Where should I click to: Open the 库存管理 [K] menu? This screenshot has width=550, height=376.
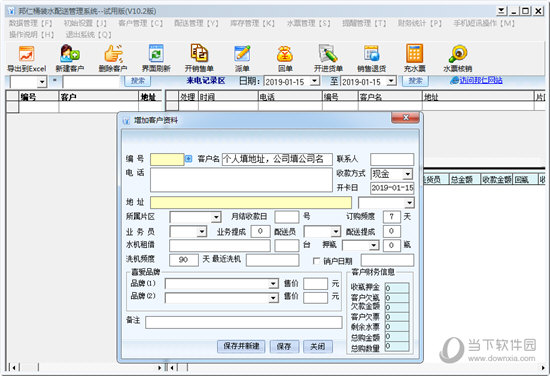coord(252,24)
